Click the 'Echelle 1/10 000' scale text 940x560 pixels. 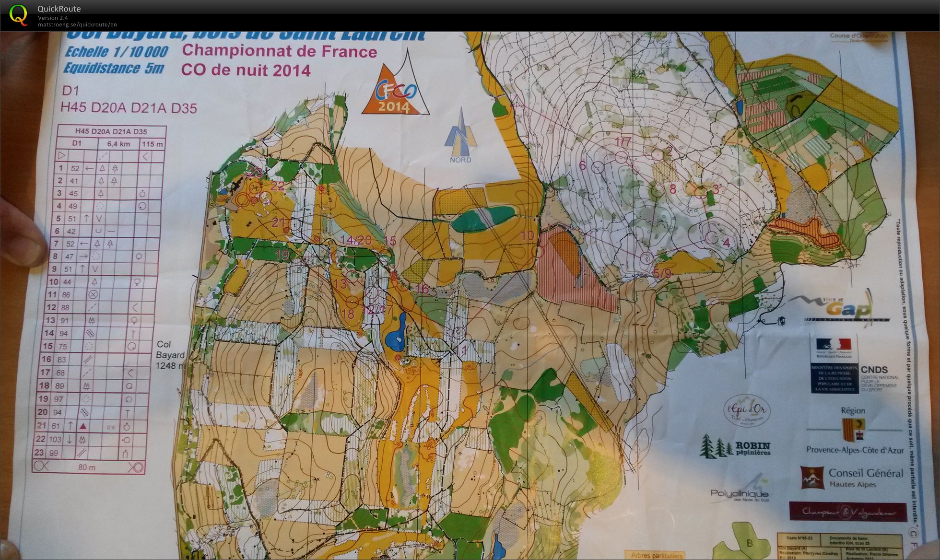(116, 51)
